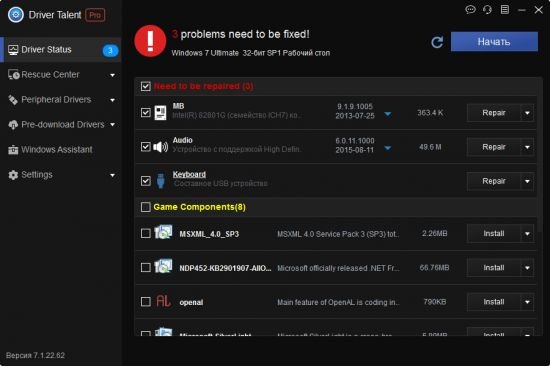
Task: Expand the Rescue Center menu arrow
Action: pos(112,75)
